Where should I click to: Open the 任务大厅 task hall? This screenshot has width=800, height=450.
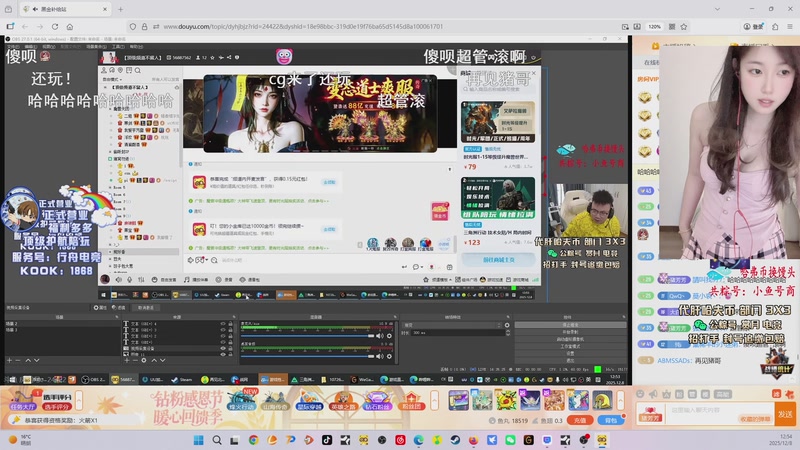click(22, 401)
